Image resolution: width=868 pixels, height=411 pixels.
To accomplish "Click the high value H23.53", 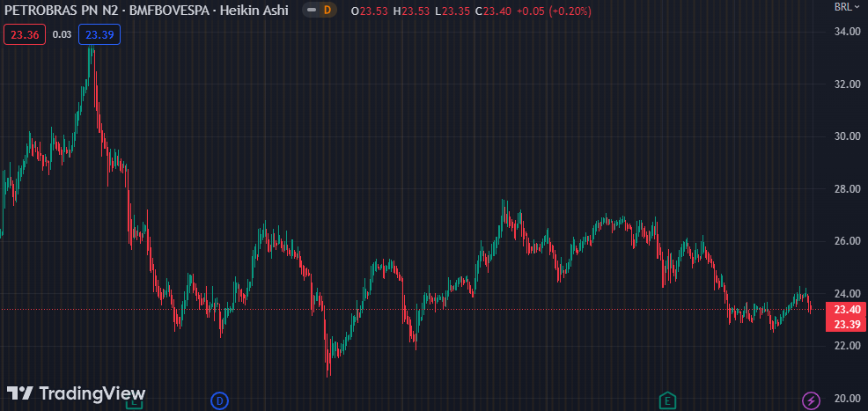I will point(411,11).
